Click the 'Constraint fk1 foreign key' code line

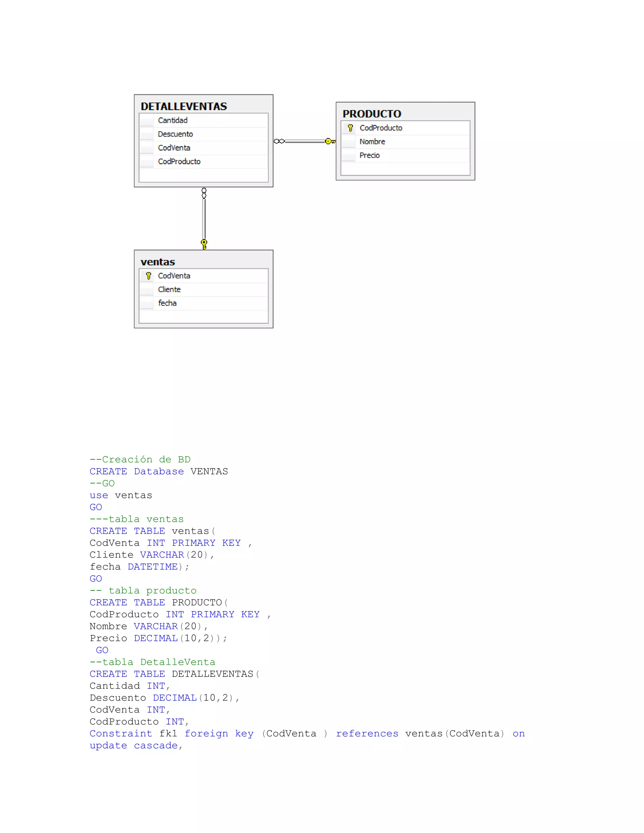point(307,733)
